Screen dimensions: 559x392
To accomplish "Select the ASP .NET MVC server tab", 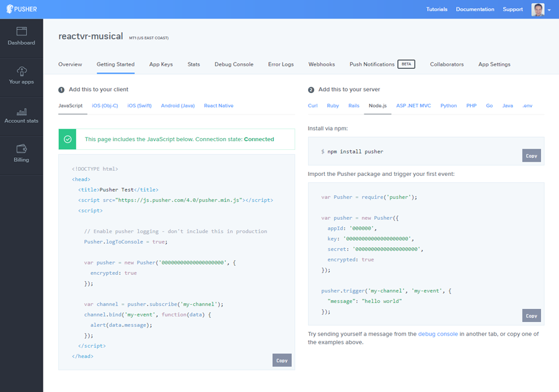I will (413, 105).
